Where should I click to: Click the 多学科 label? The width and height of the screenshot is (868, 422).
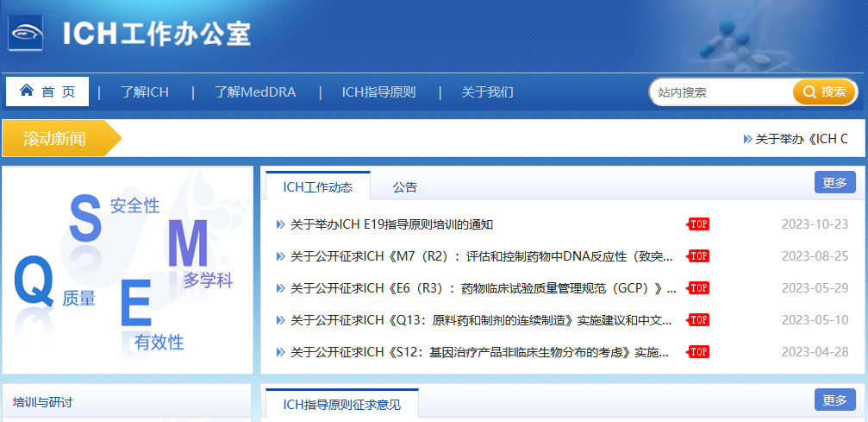click(208, 280)
